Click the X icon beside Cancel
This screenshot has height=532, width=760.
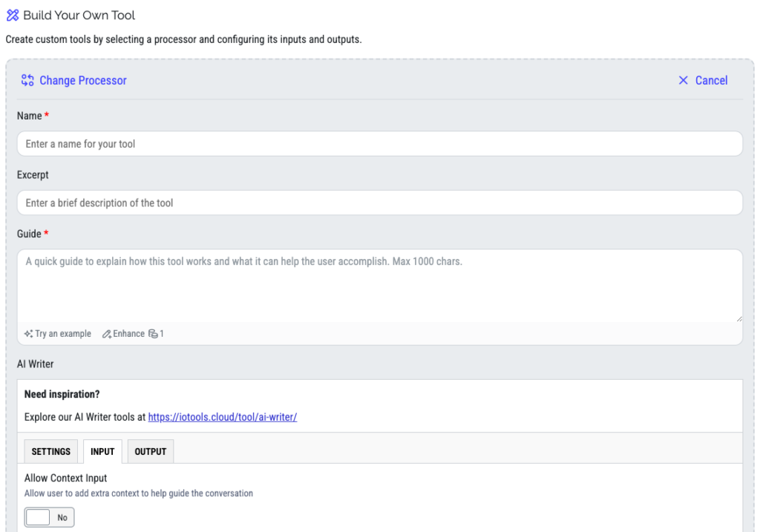click(x=683, y=80)
